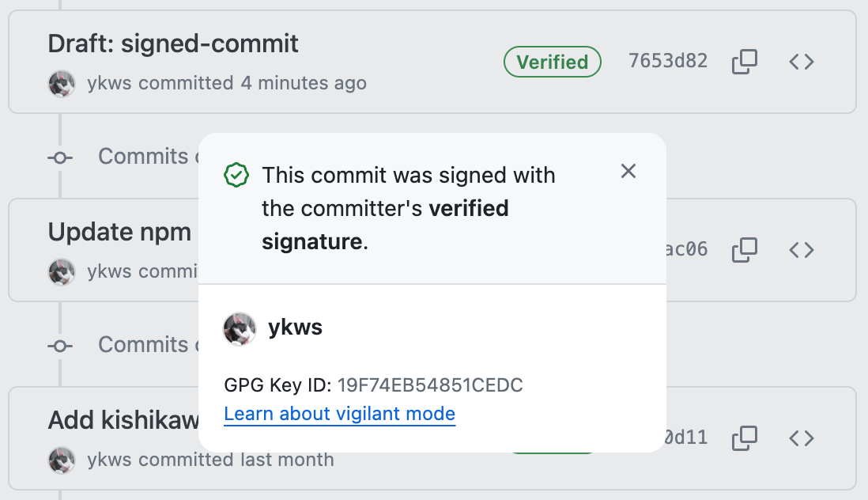
Task: Click ykws username in signature popup
Action: pos(295,328)
